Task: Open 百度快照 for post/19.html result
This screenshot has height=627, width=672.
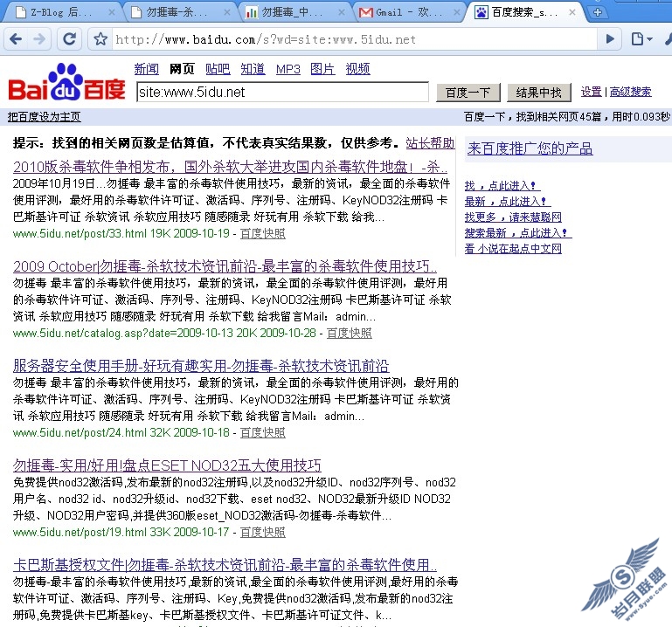Action: tap(263, 532)
